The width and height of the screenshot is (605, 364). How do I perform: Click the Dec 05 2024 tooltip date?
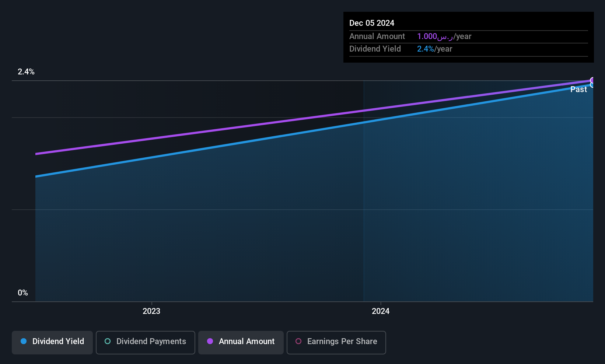click(372, 23)
